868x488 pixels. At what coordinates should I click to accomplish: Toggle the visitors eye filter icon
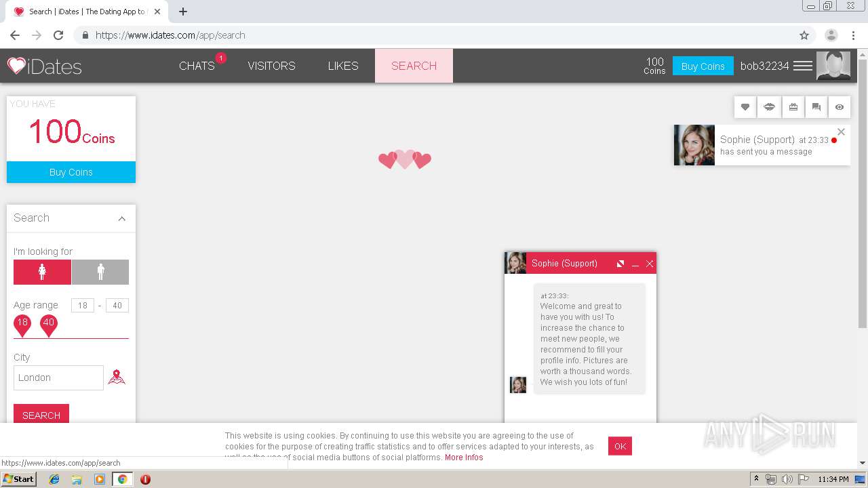click(x=840, y=107)
